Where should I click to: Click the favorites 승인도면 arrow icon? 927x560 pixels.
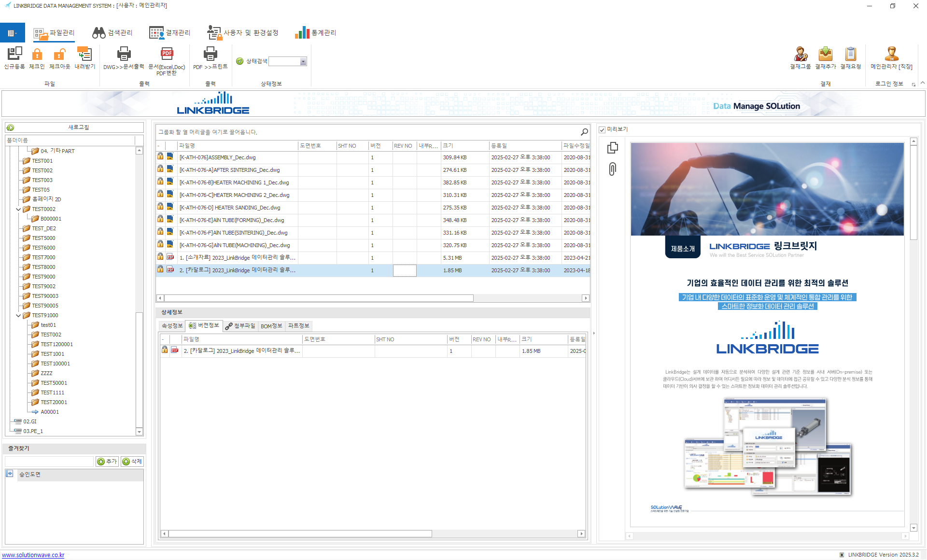pos(10,474)
